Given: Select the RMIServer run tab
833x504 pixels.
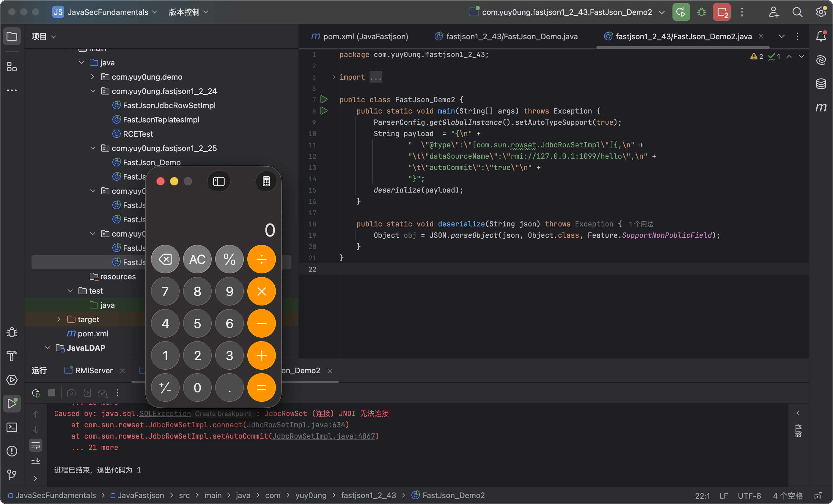Looking at the screenshot, I should [x=94, y=371].
